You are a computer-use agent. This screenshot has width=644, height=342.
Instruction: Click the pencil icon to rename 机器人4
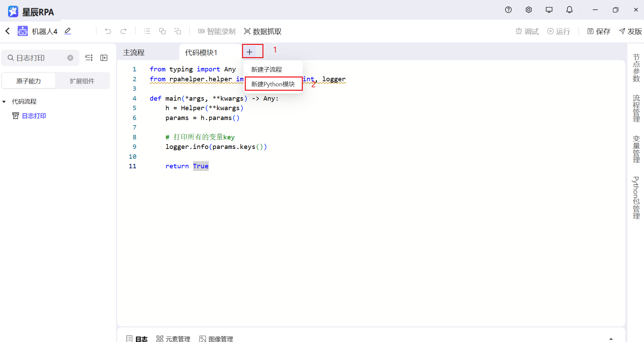[68, 31]
